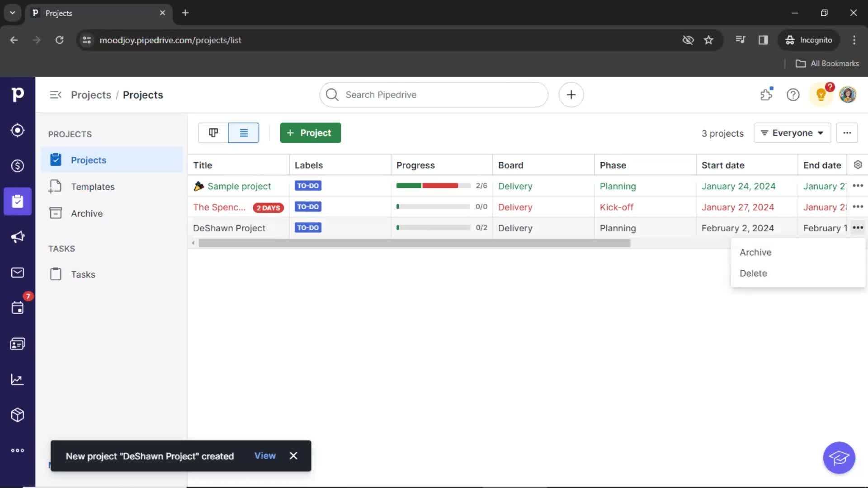The height and width of the screenshot is (488, 868).
Task: Select the Tasks sidebar icon
Action: point(56,274)
